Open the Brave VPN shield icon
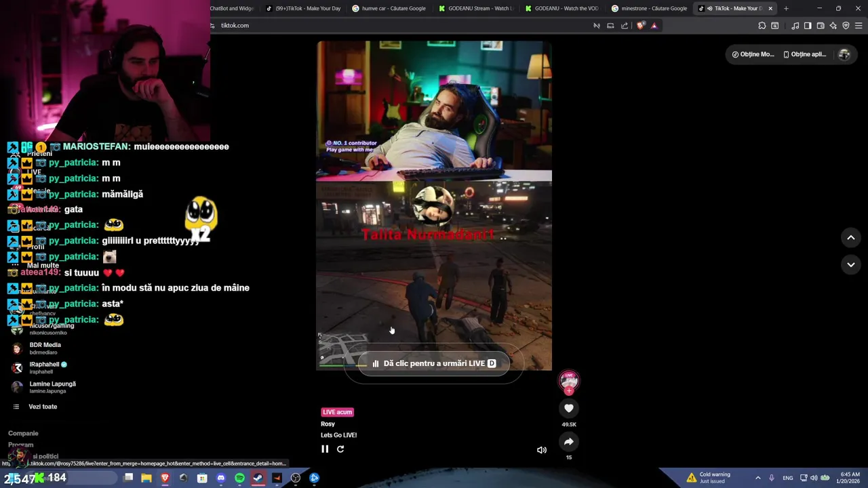 [x=846, y=26]
